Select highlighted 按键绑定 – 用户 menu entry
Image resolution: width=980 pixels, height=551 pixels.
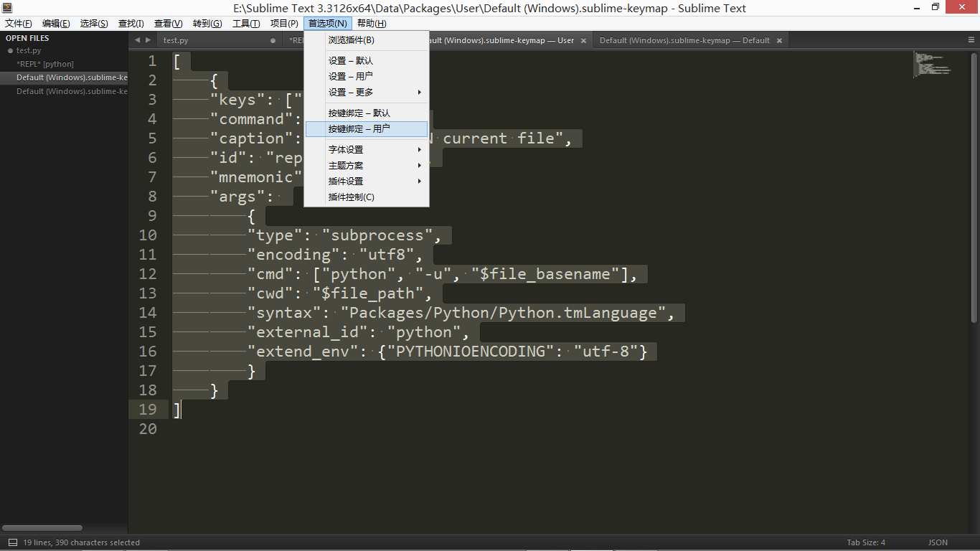coord(367,129)
